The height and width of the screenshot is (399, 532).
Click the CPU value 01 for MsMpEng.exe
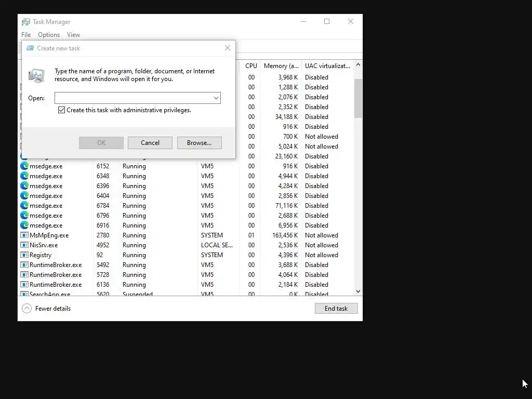pyautogui.click(x=251, y=235)
